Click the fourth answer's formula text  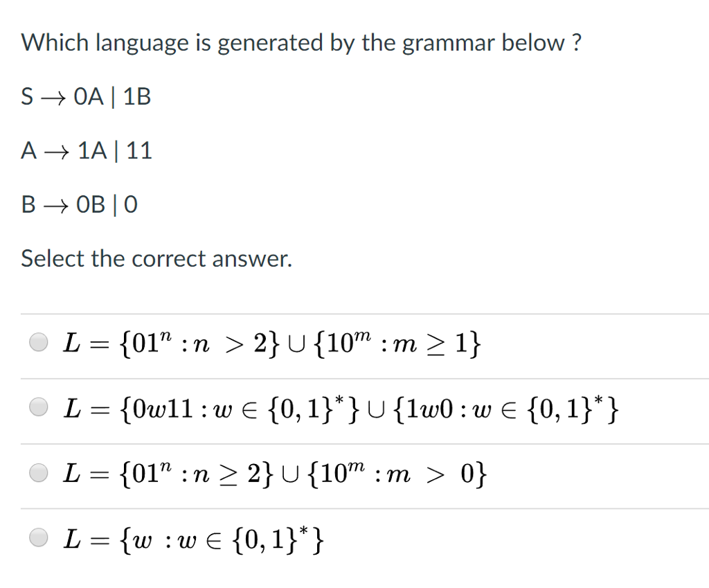tap(194, 538)
